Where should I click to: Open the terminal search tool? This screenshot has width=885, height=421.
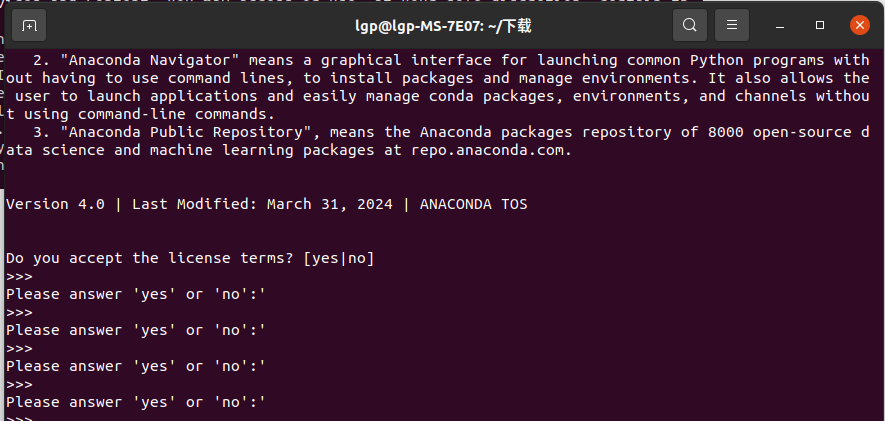point(690,25)
